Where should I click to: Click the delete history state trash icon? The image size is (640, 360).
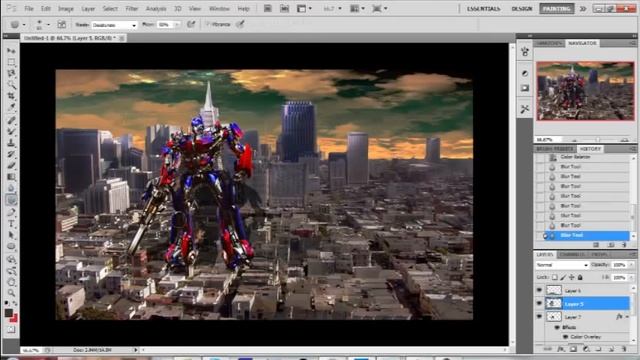(x=624, y=244)
